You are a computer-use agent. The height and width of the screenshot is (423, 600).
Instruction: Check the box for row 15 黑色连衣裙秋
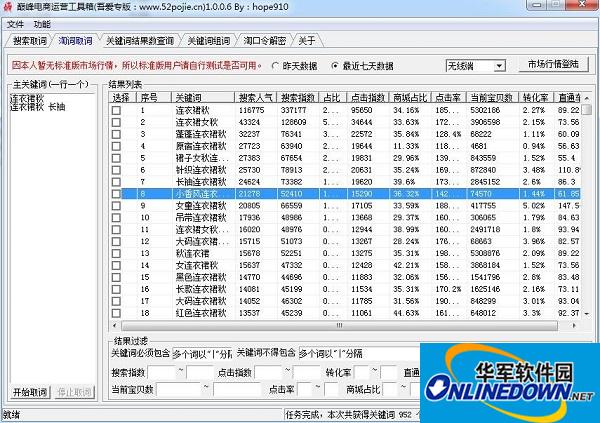(x=116, y=277)
